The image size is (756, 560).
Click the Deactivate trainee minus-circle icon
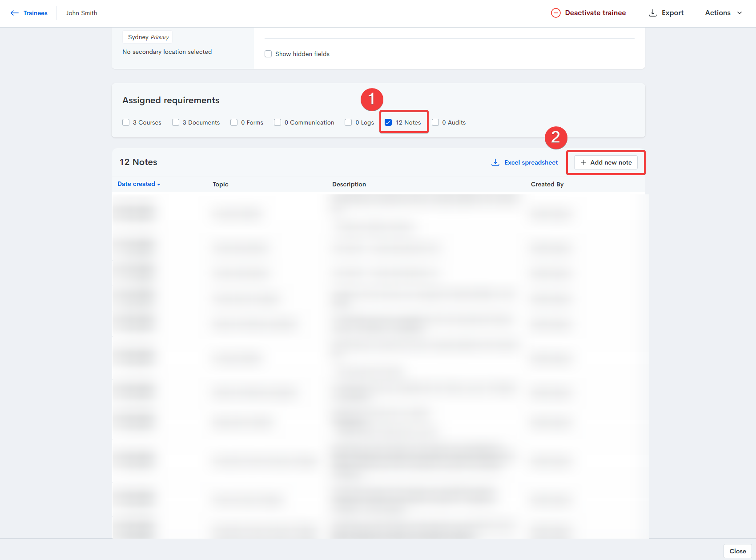[555, 13]
